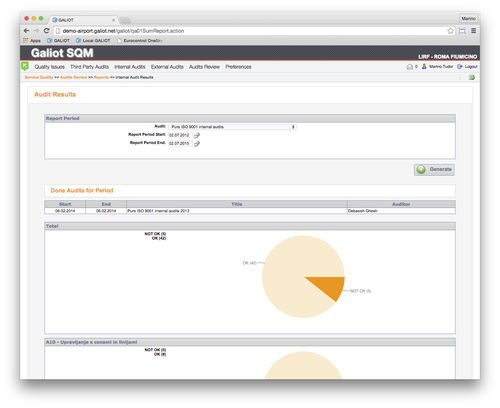
Task: Click the Reports breadcrumb
Action: (x=101, y=77)
